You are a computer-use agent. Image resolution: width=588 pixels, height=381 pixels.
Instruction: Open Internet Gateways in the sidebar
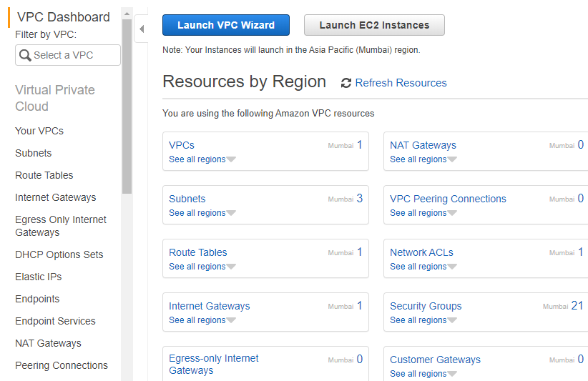click(x=56, y=197)
